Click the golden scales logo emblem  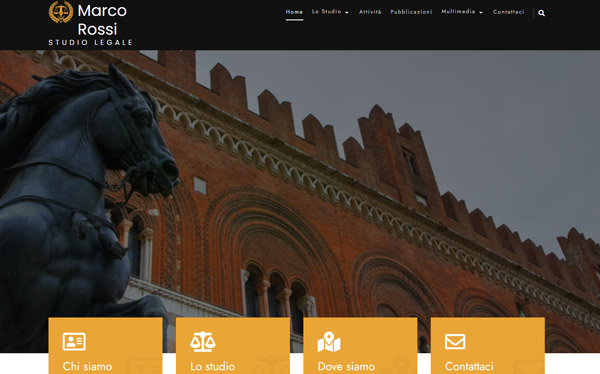pyautogui.click(x=61, y=12)
